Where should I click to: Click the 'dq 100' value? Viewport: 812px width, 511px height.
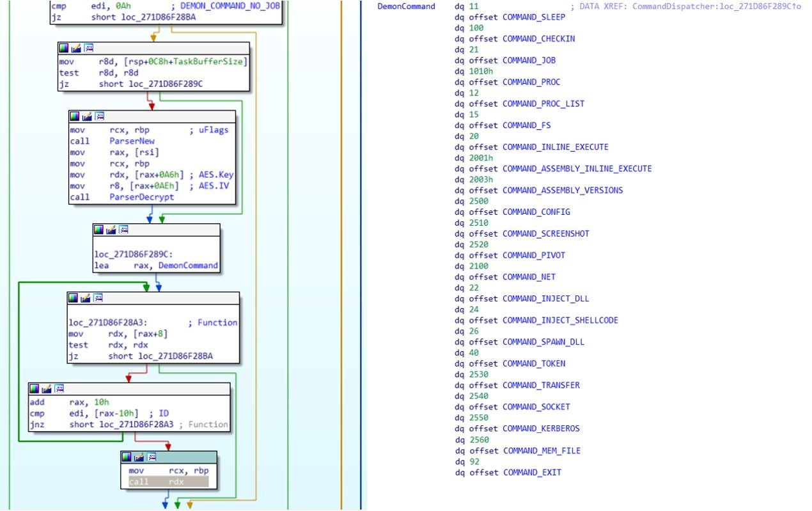[x=469, y=28]
